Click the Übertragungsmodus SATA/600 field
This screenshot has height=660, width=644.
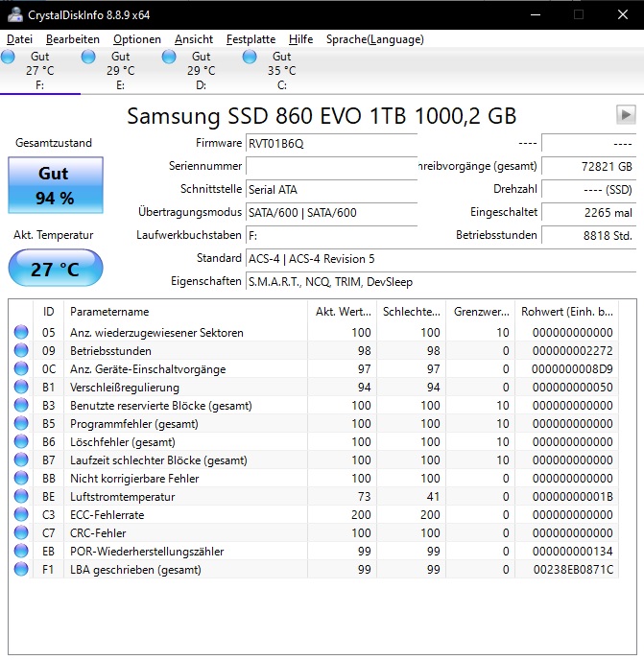[331, 213]
